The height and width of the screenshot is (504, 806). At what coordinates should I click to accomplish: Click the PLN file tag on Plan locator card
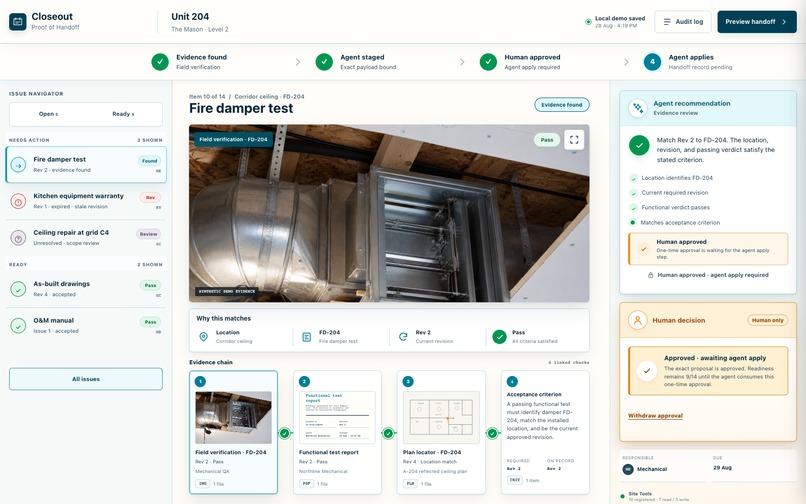pos(410,484)
